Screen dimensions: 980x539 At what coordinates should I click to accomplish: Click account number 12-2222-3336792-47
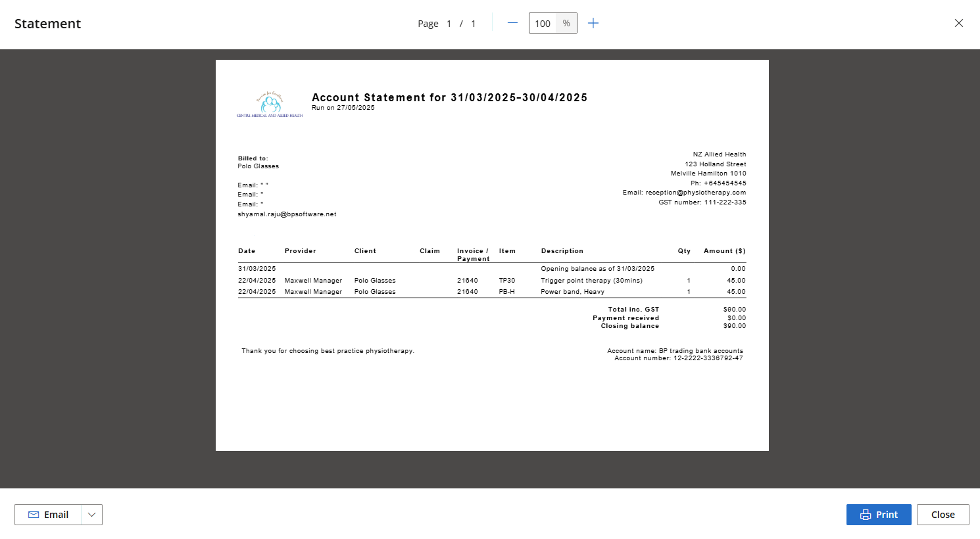708,358
